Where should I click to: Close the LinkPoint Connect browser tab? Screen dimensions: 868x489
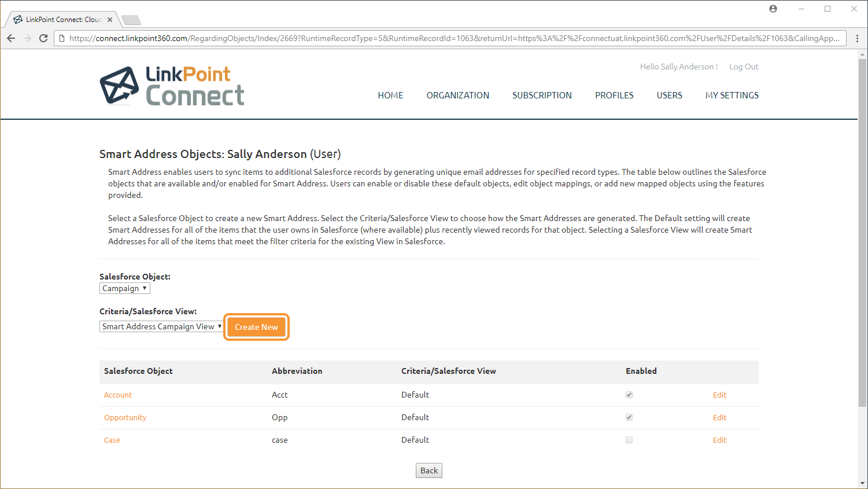[x=110, y=20]
